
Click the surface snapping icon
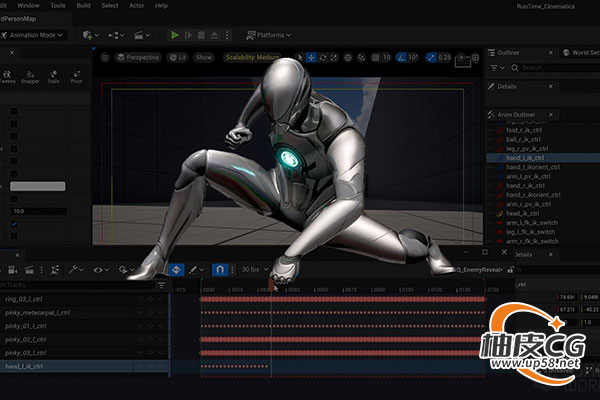[361, 57]
